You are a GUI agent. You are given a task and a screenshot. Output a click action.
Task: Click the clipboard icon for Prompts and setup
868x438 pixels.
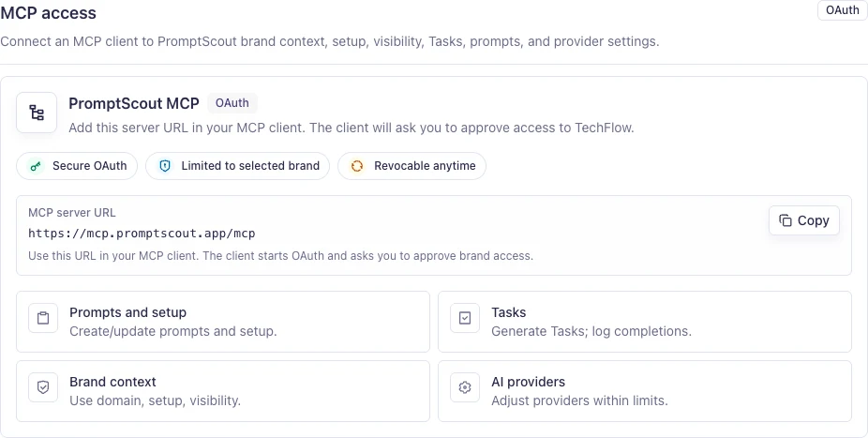coord(43,318)
